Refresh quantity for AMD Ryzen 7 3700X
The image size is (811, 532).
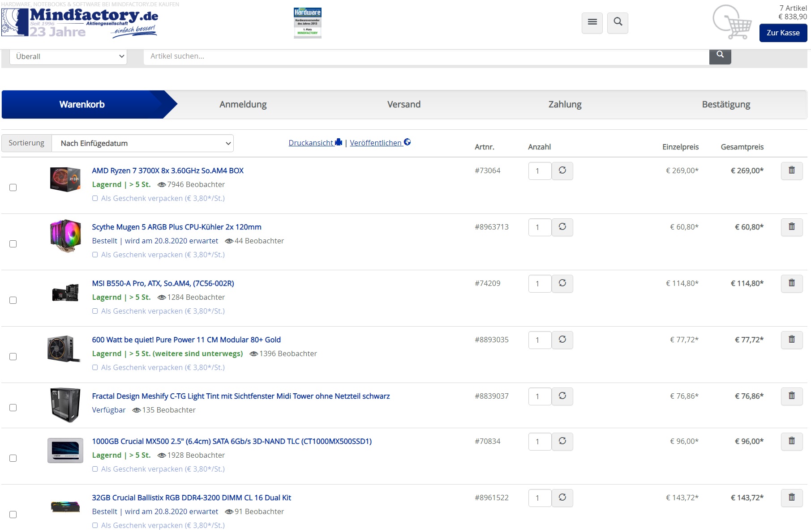pyautogui.click(x=562, y=170)
